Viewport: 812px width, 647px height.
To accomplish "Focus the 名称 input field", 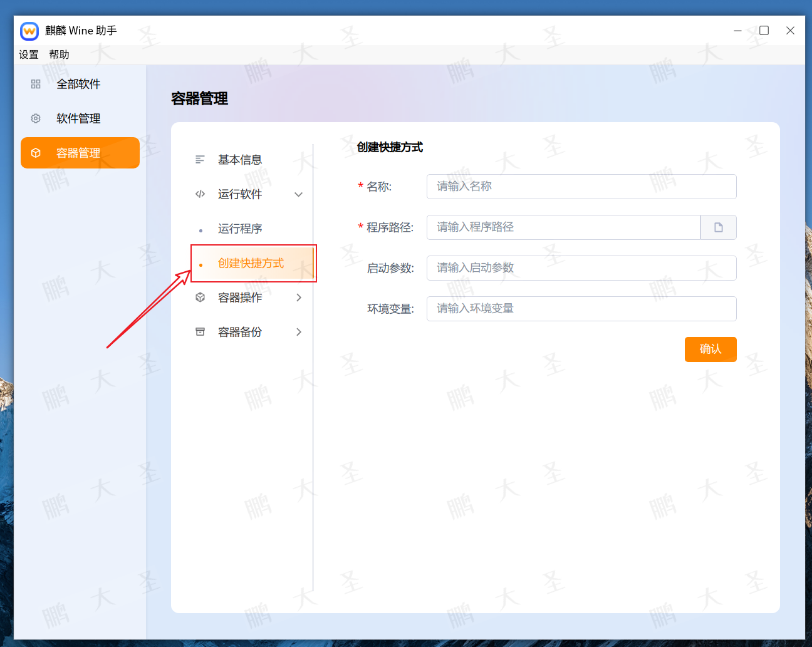I will tap(581, 187).
